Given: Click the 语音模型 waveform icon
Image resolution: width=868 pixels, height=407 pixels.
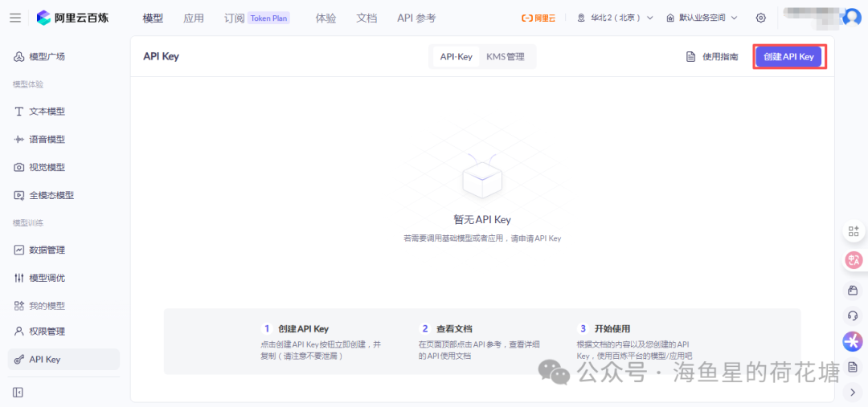Looking at the screenshot, I should (x=18, y=140).
